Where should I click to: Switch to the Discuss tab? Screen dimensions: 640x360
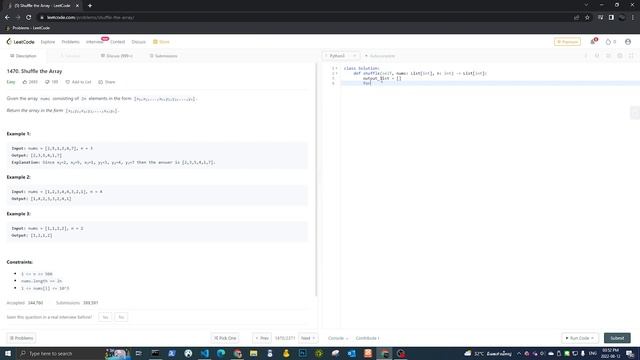coord(117,56)
